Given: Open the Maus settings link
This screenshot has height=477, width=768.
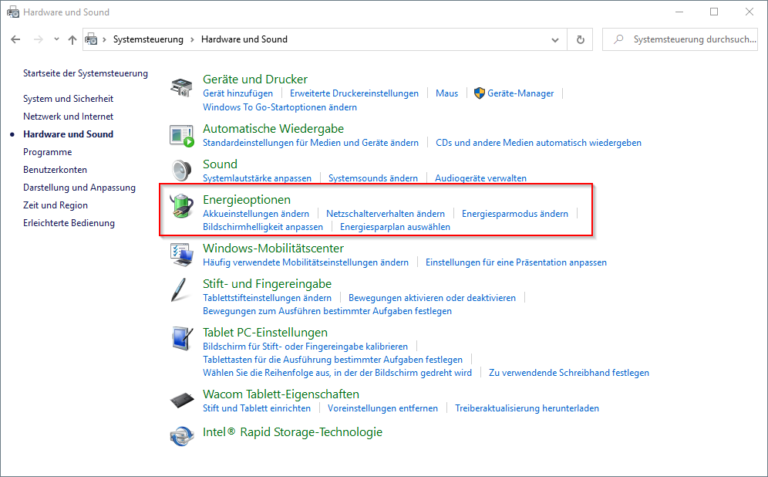Looking at the screenshot, I should click(x=447, y=93).
